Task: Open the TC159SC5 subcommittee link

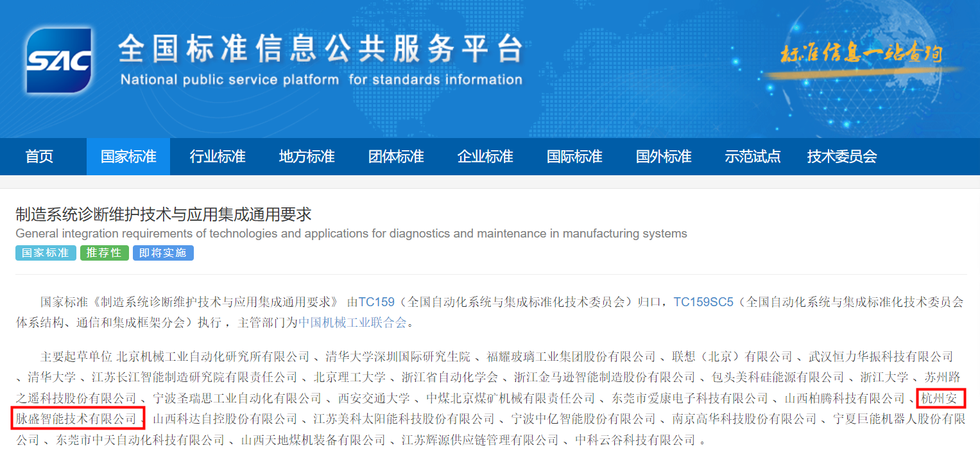Action: pos(703,302)
